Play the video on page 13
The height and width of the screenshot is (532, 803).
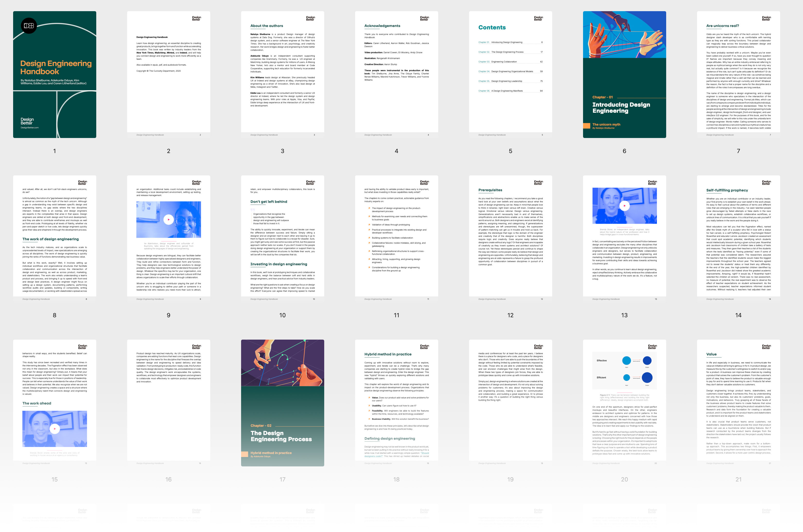[624, 206]
